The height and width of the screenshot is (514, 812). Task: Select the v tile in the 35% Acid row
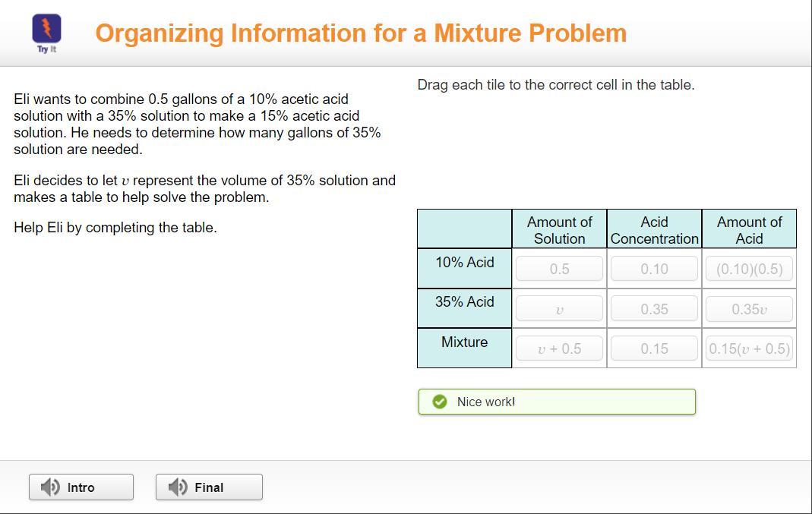[559, 309]
